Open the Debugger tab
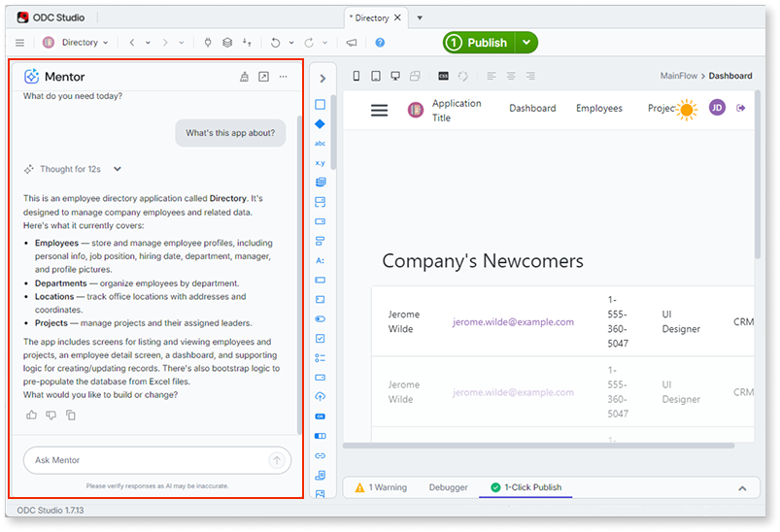This screenshot has width=780, height=532. [448, 487]
